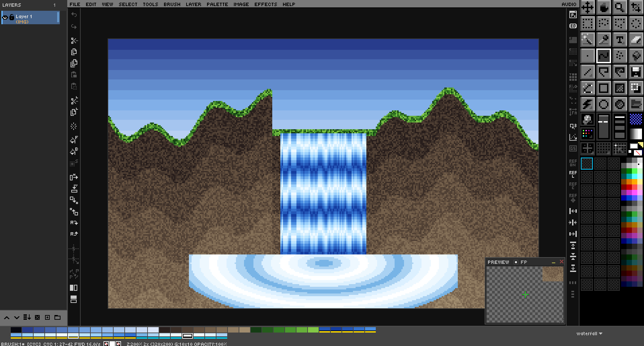Select the elliptical selection tool
Viewport: 644px width, 346px height.
click(x=636, y=23)
